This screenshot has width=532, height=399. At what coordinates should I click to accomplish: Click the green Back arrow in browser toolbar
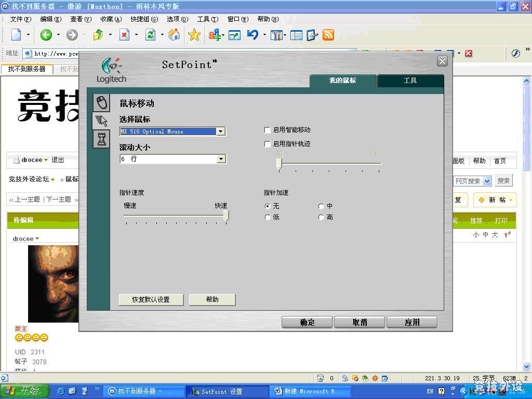tap(46, 35)
